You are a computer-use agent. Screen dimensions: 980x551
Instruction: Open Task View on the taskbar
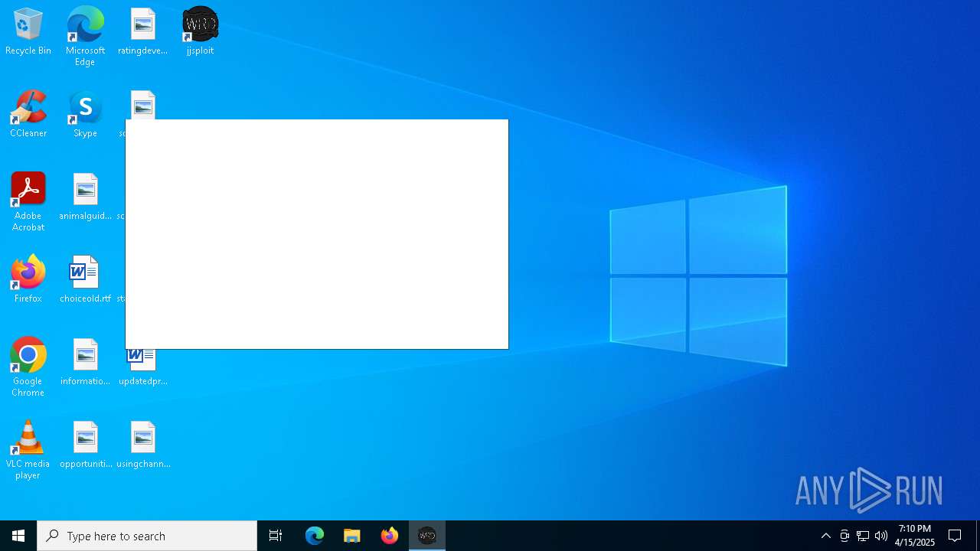[x=276, y=536]
